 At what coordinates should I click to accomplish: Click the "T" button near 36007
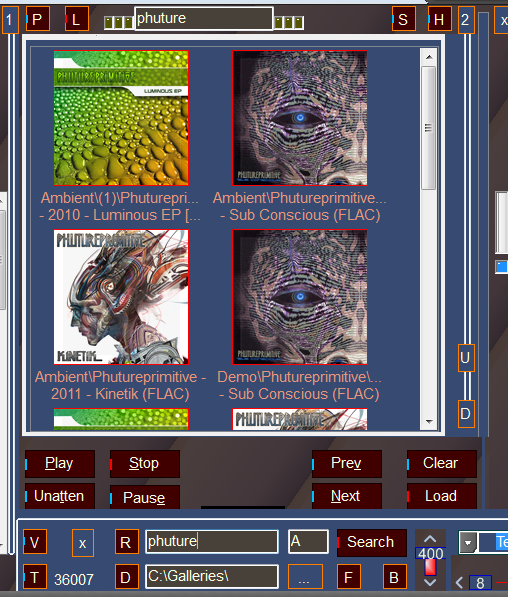35,576
